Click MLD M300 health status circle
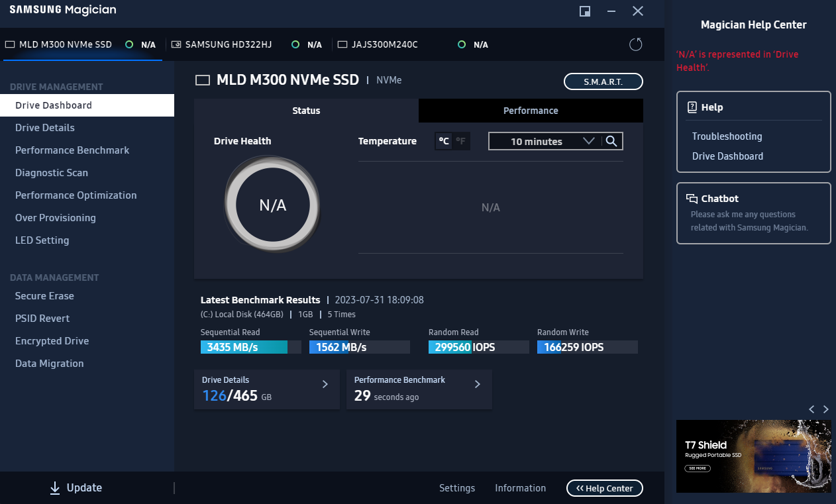 point(129,44)
